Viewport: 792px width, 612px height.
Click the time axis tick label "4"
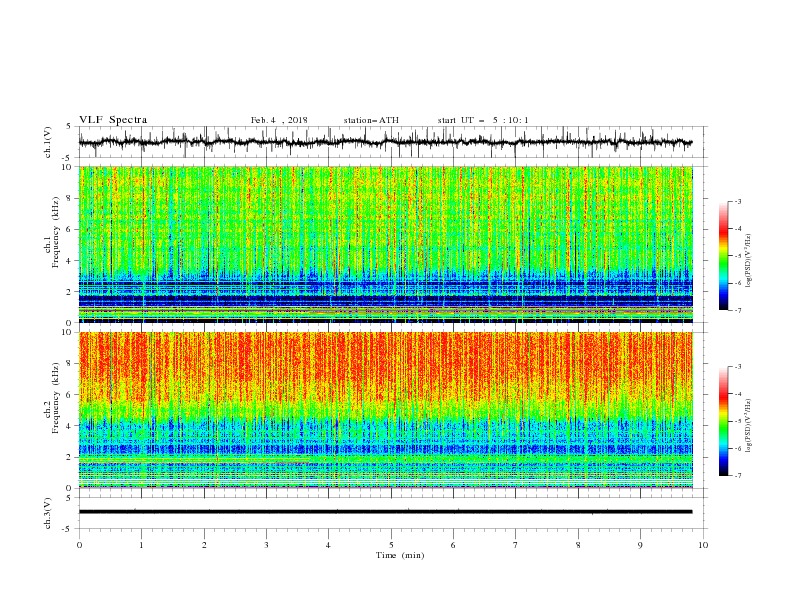pos(328,545)
